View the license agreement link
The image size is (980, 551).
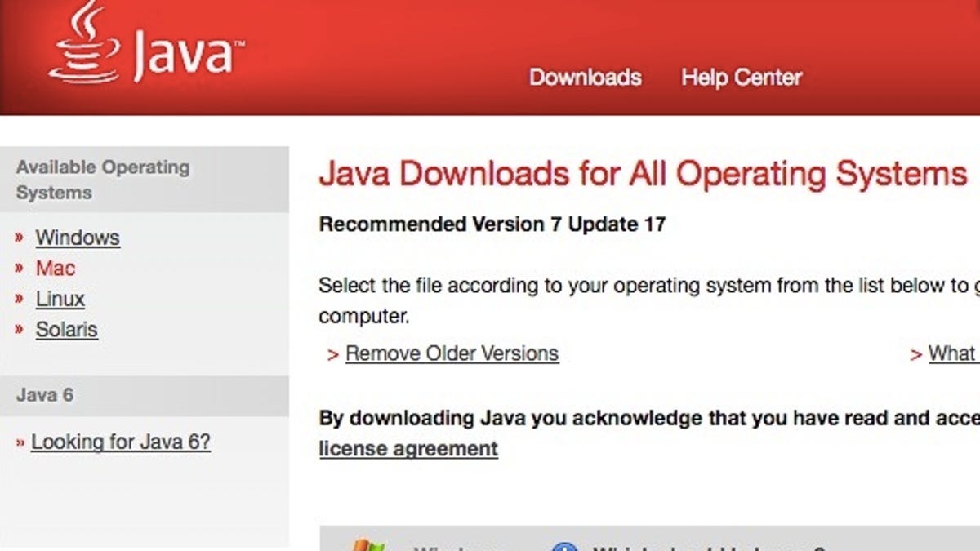(408, 449)
